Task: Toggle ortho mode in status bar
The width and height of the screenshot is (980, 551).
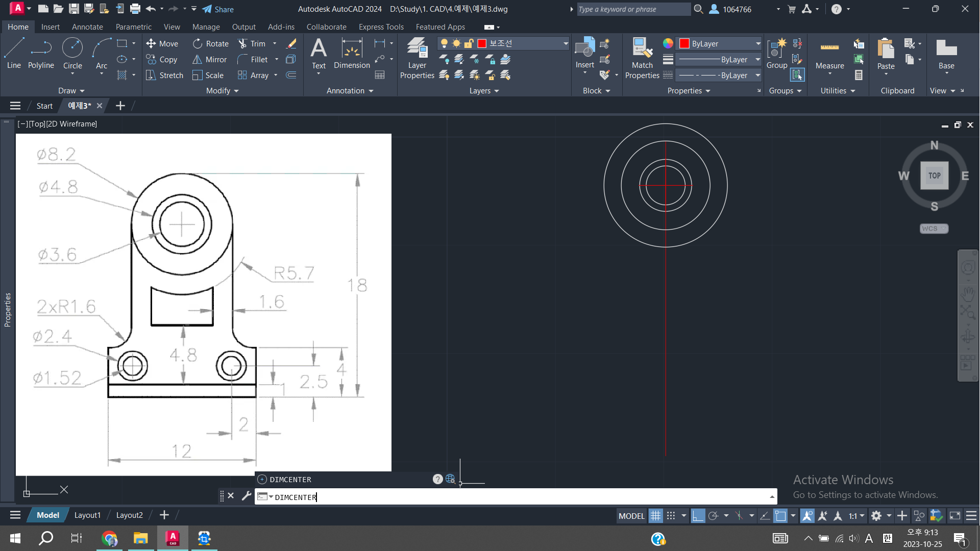Action: click(697, 516)
